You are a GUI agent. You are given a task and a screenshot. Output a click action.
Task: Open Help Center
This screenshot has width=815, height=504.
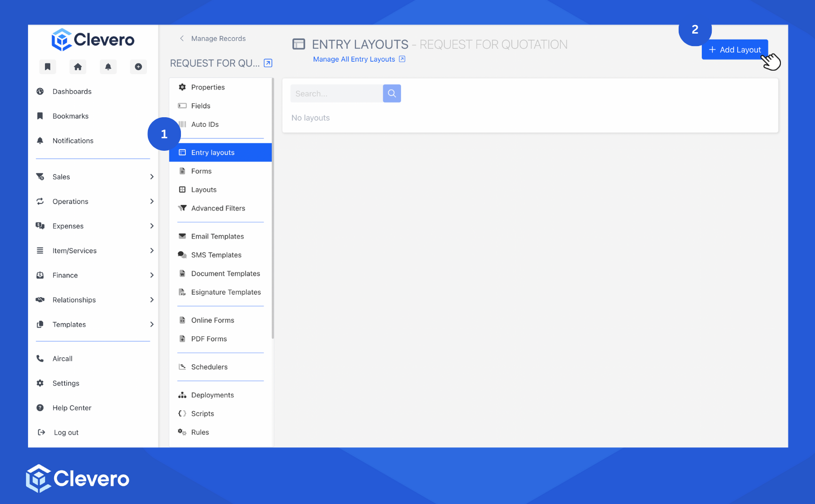[64, 408]
